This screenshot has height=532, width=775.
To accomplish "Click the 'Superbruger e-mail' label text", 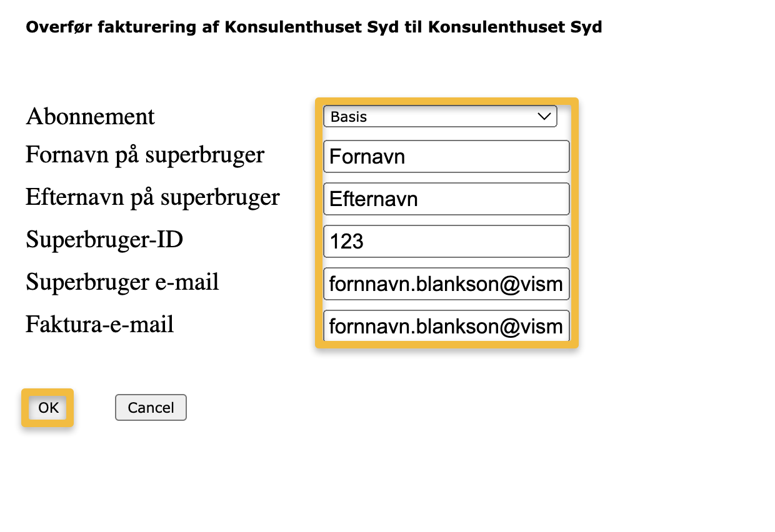I will pos(122,282).
